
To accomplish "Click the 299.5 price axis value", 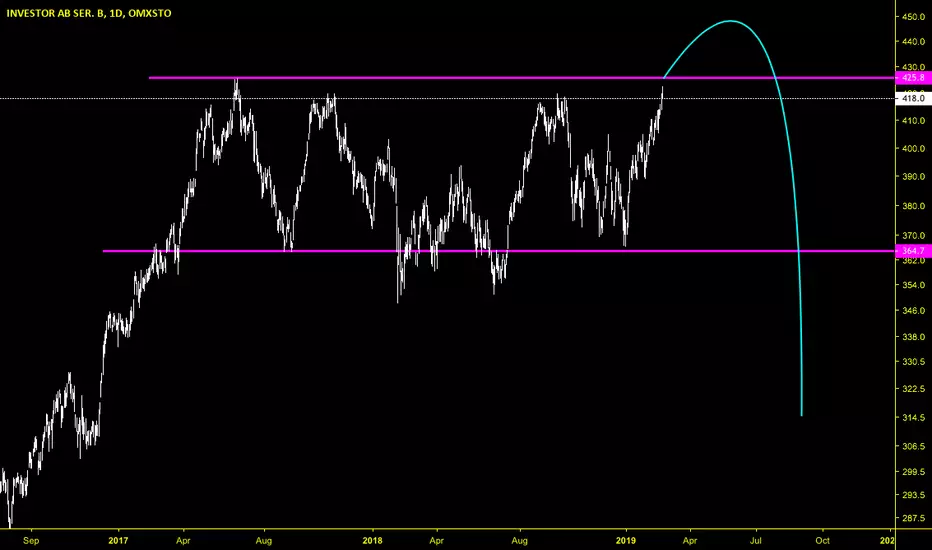I will 914,472.
